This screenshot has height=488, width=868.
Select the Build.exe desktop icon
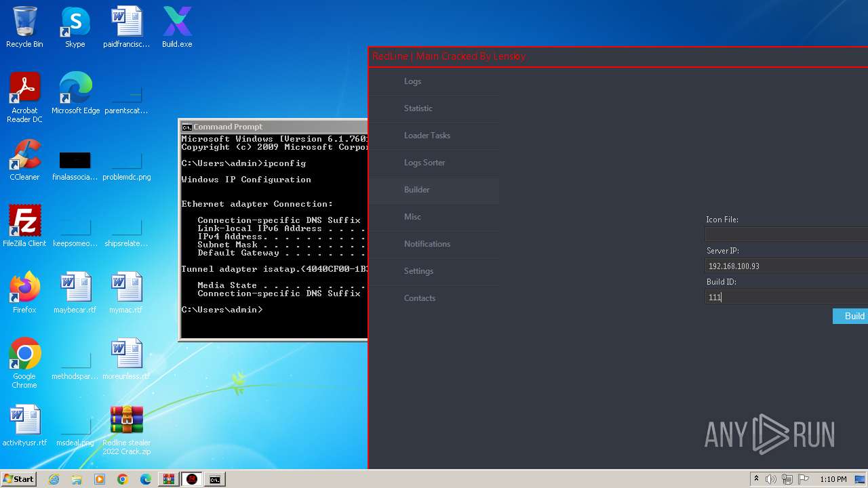[x=177, y=27]
